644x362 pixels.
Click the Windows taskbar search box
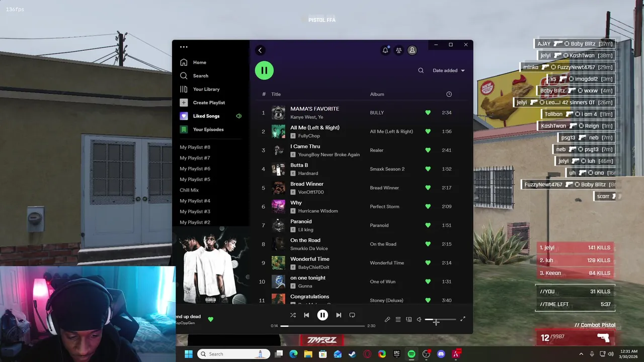[x=233, y=354]
